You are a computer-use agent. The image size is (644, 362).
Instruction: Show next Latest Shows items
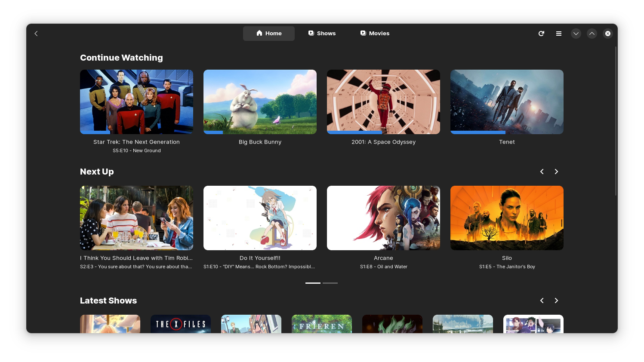coord(556,301)
